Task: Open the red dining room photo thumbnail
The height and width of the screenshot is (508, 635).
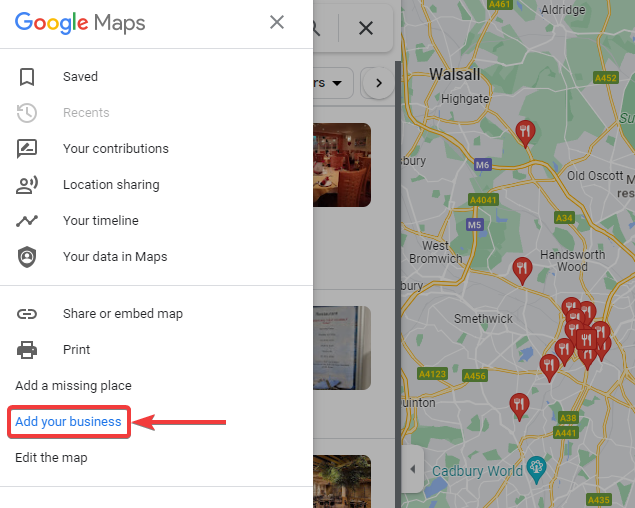Action: tap(342, 165)
